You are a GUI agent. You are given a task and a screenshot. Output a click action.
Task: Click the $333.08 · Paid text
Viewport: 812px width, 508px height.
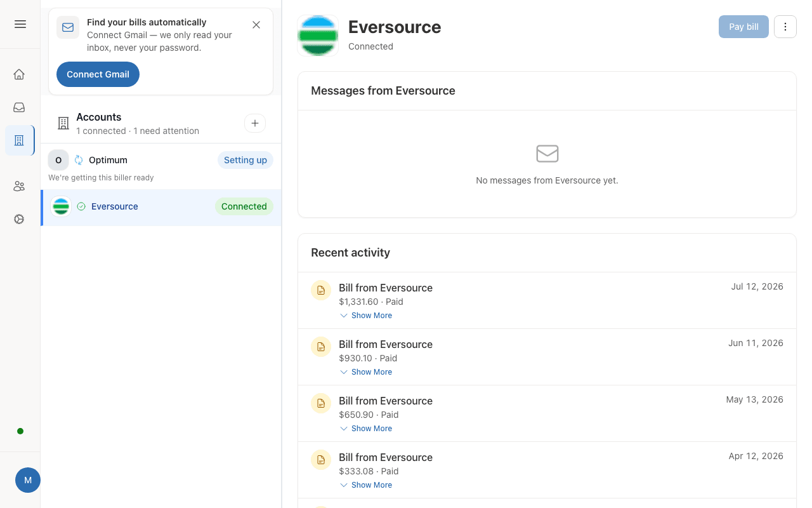click(x=369, y=471)
